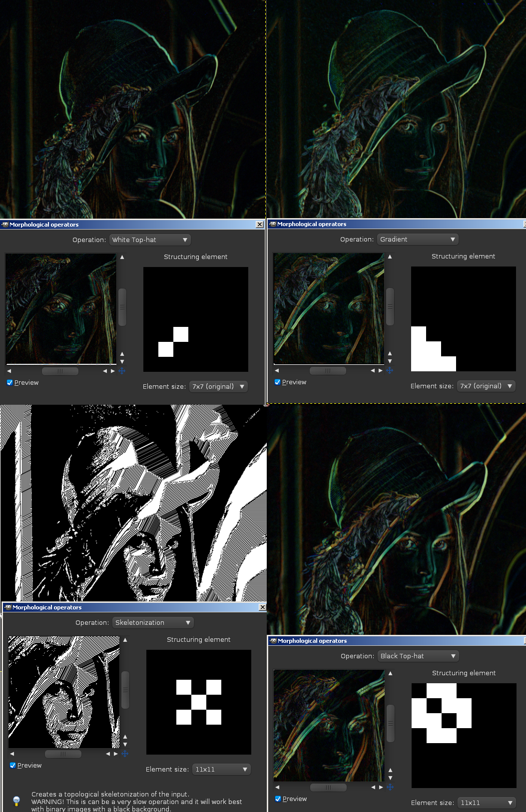
Task: Click 'Element size:' label in White Top-hat dialog
Action: [x=164, y=387]
